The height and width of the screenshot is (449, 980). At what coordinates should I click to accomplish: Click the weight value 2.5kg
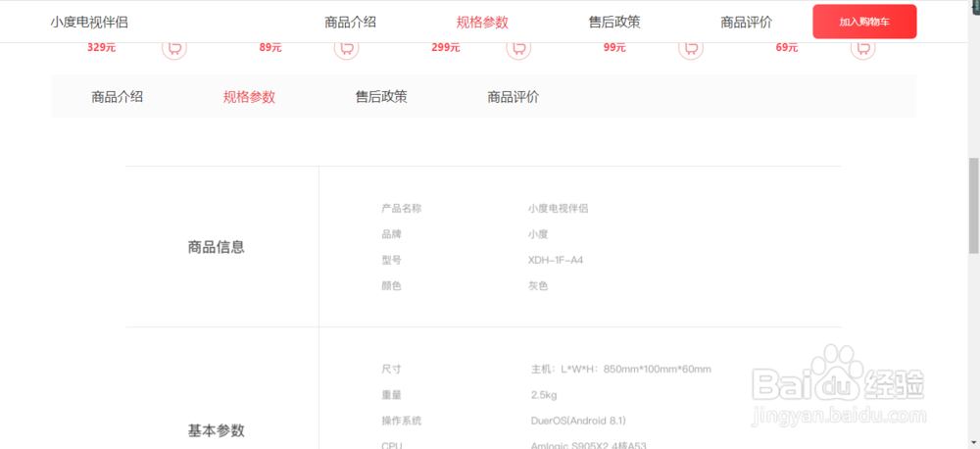(544, 395)
